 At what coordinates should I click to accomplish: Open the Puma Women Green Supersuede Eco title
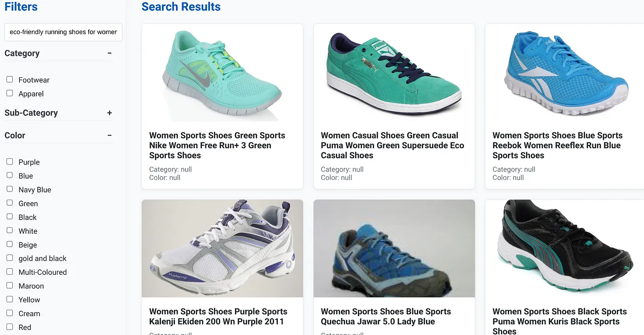tap(392, 145)
